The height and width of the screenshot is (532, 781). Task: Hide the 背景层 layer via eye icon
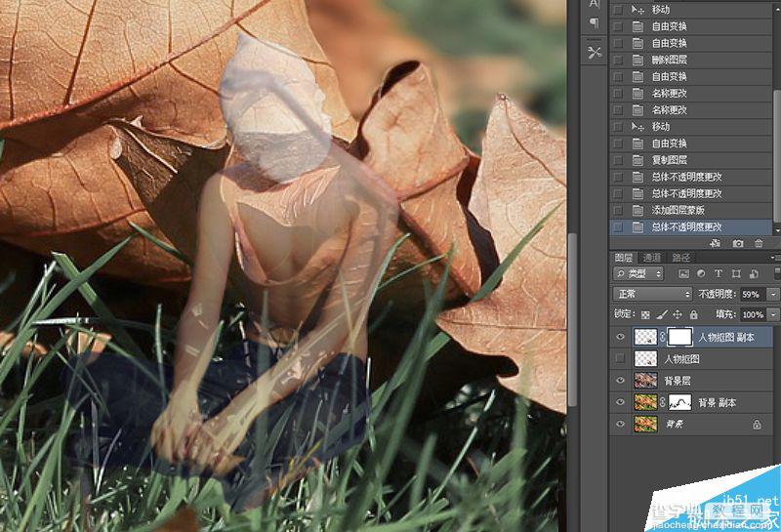620,380
